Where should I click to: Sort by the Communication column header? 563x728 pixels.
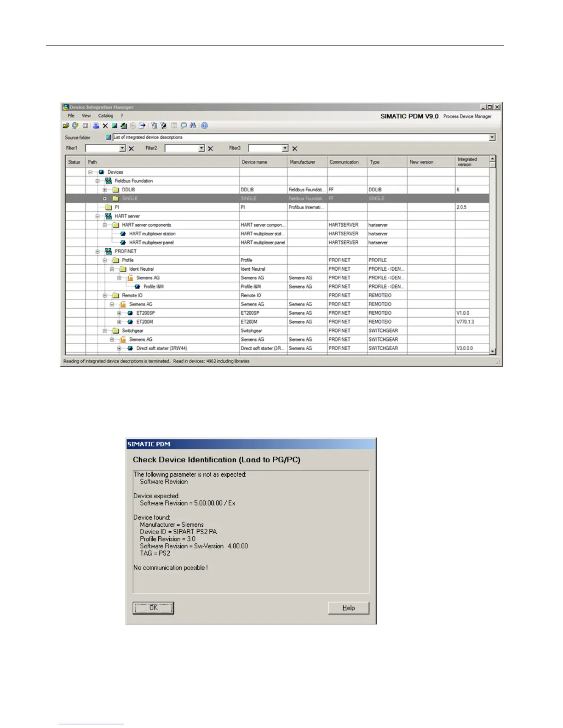click(347, 162)
